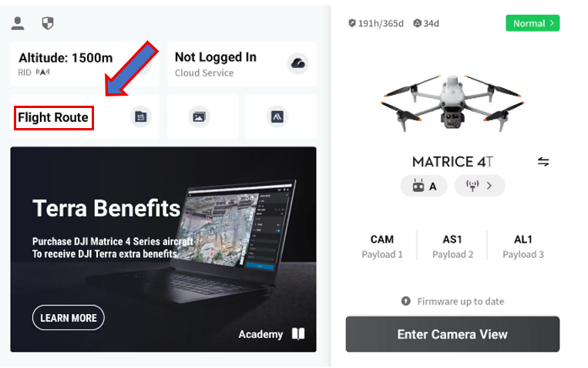The height and width of the screenshot is (368, 588).
Task: Select AL1 Payload 3 tab
Action: (523, 246)
